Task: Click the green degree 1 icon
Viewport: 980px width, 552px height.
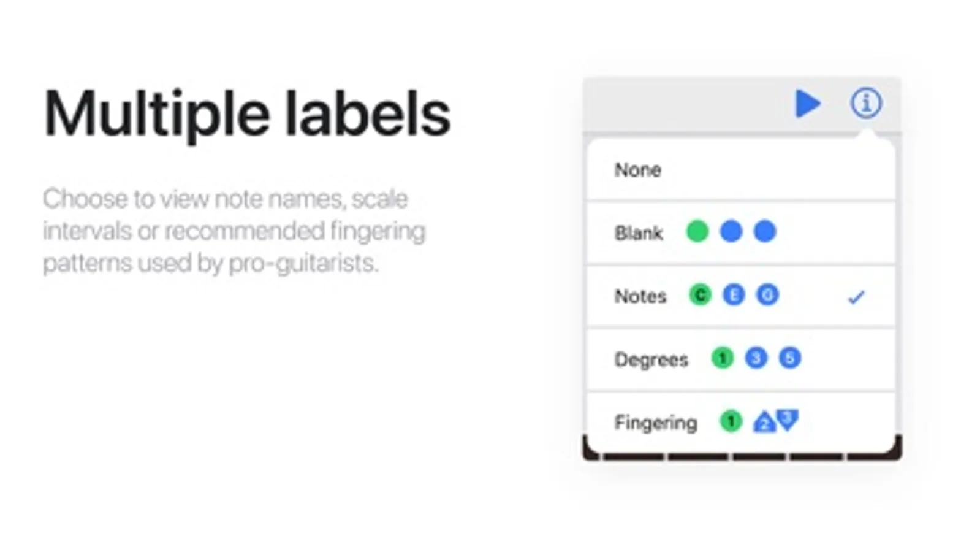Action: tap(723, 358)
